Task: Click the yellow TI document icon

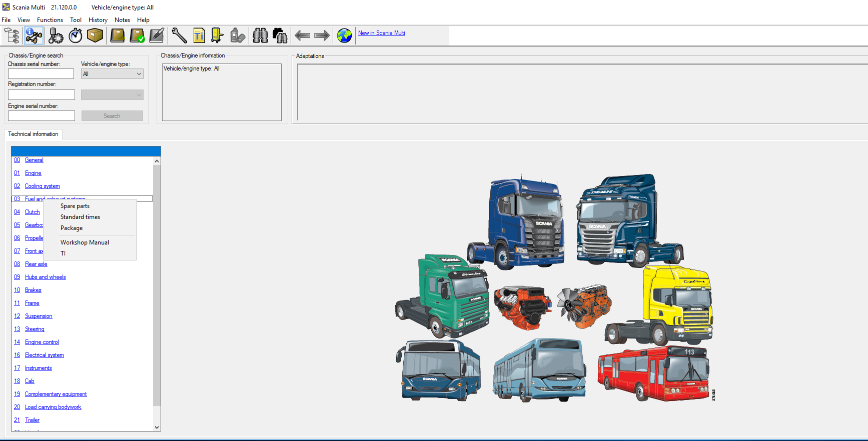Action: [199, 35]
